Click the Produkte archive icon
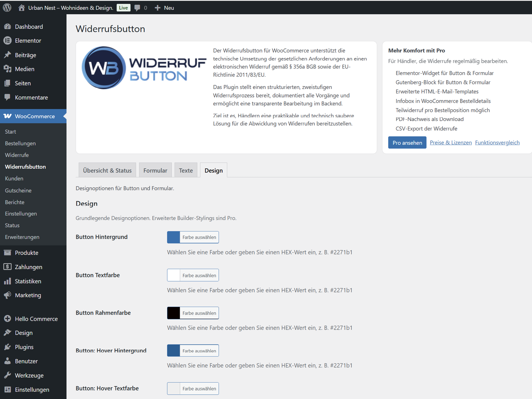The image size is (532, 399). pyautogui.click(x=7, y=253)
